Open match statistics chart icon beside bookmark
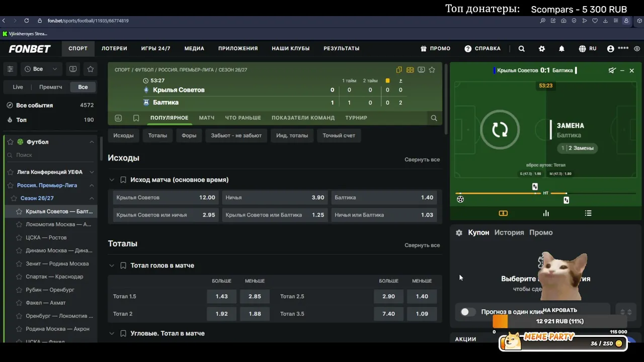 pyautogui.click(x=118, y=118)
